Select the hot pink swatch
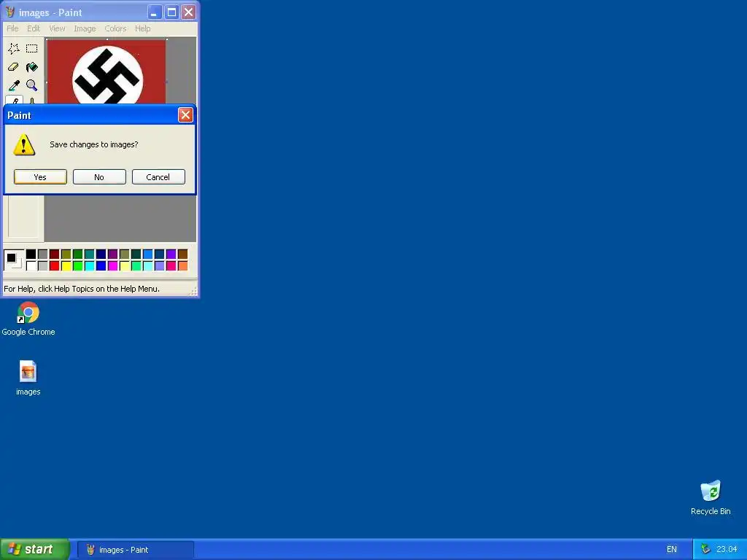 171,265
